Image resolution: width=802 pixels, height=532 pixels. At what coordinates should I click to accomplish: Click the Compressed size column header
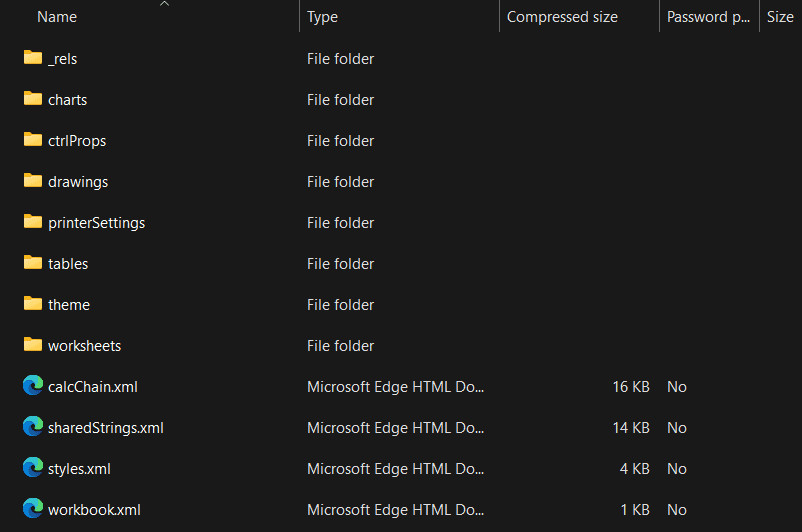(x=562, y=17)
